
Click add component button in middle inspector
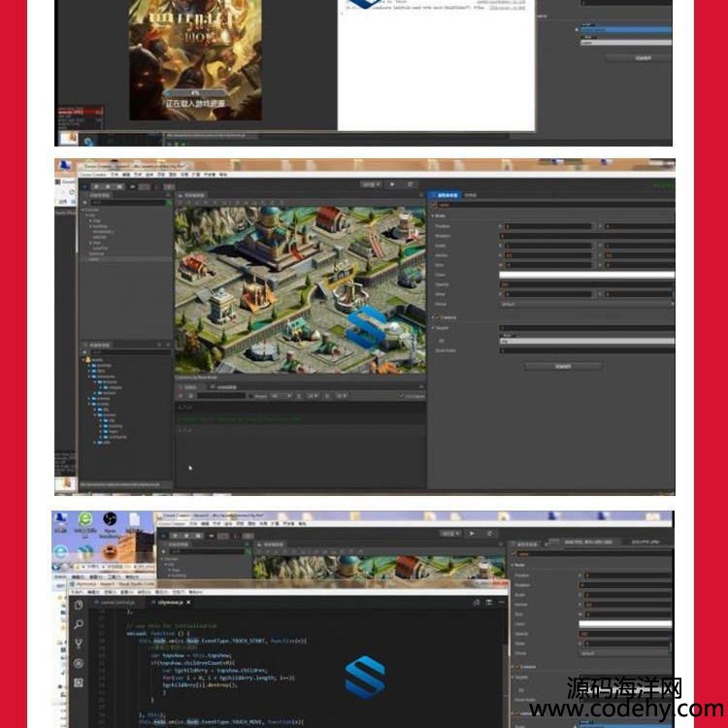point(563,366)
